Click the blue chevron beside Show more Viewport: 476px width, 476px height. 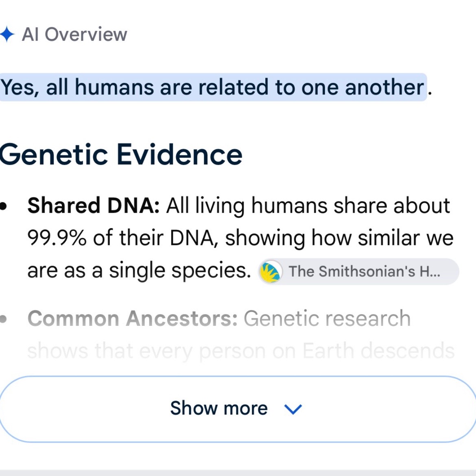293,409
